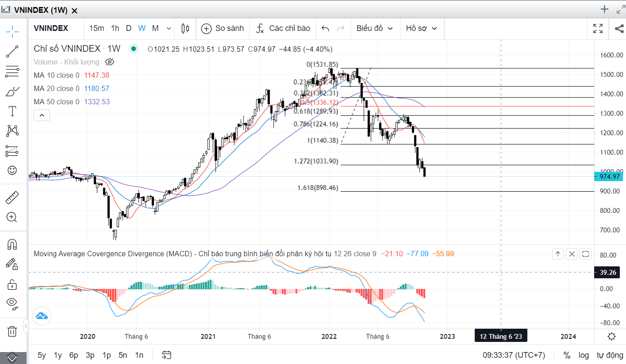
Task: Toggle Volume indicator visibility eye
Action: tap(110, 62)
